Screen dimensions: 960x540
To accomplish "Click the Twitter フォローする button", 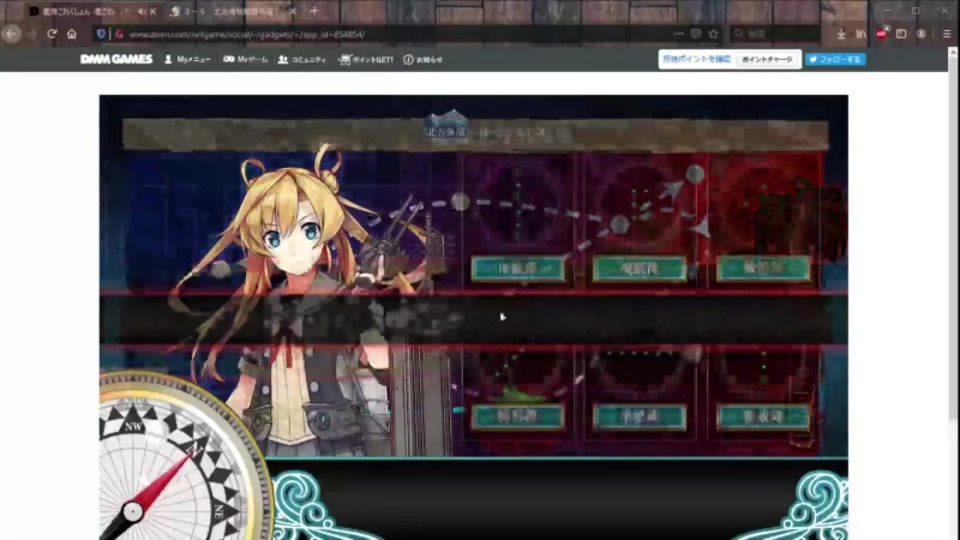I will (x=835, y=59).
